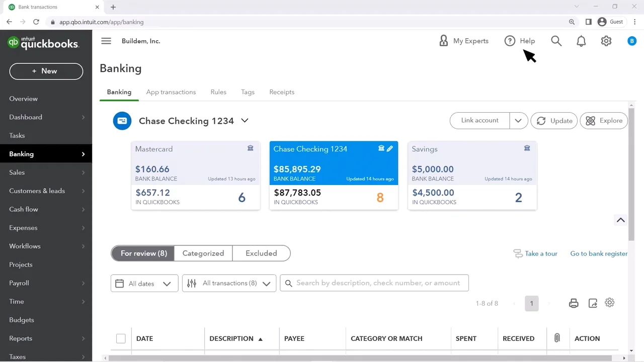The image size is (644, 362).
Task: Click the QuickBooks logo
Action: [x=43, y=43]
